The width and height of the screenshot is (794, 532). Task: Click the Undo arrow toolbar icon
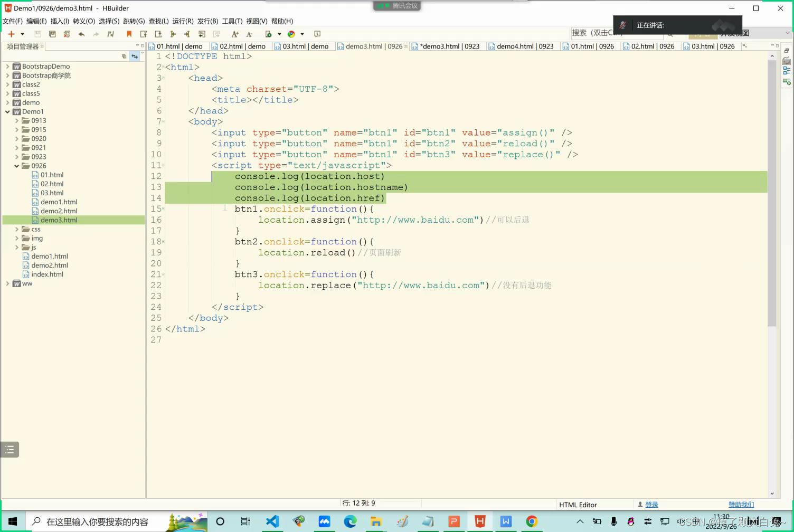(81, 34)
